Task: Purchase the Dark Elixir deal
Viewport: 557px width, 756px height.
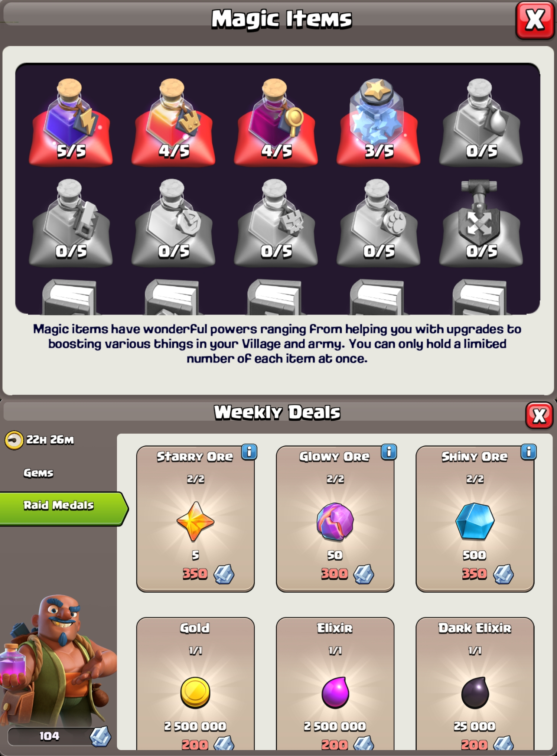Action: (x=475, y=683)
